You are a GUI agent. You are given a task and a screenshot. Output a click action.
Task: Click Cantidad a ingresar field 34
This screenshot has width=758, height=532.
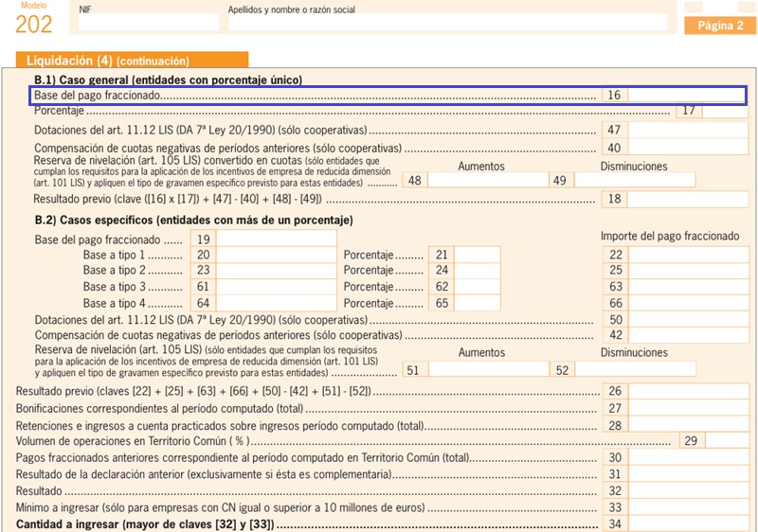tap(689, 524)
